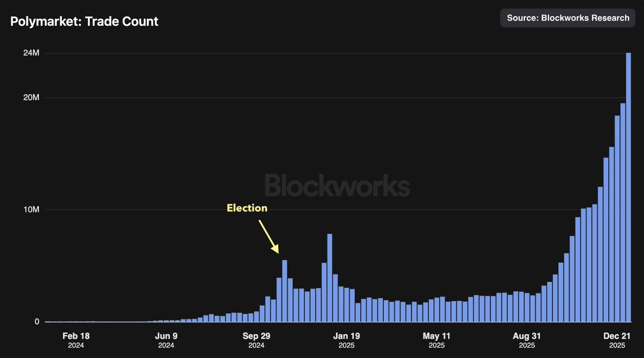Click the Dec 21 2025 axis label
Screen dimensions: 644x358
click(617, 340)
